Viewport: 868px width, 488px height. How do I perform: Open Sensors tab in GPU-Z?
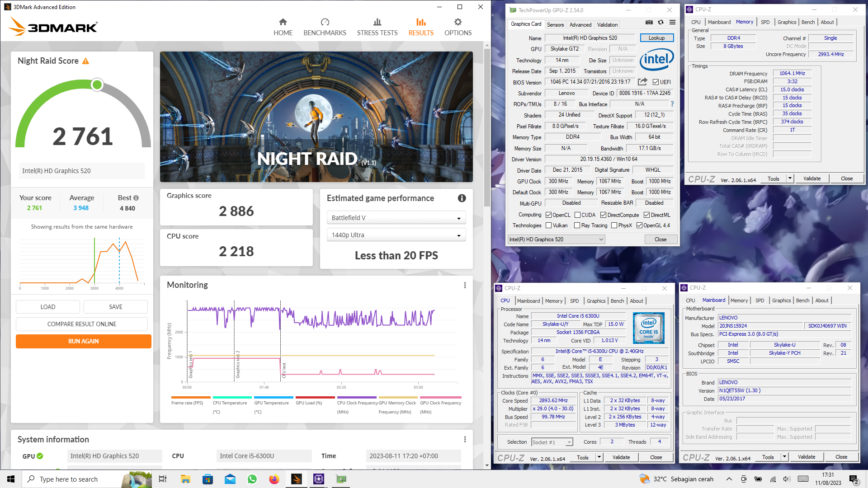tap(555, 25)
